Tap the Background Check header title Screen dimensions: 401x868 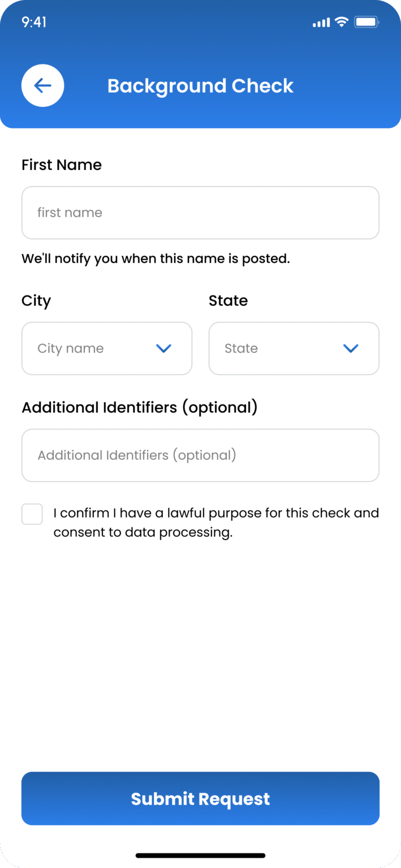point(200,86)
